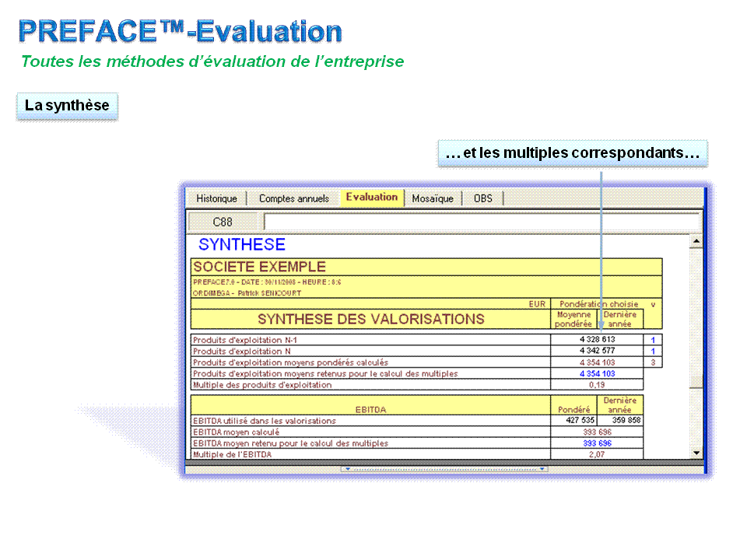Viewport: 747px width, 560px height.
Task: Click the SYNTHESE DES VALORISATIONS header
Action: (370, 319)
